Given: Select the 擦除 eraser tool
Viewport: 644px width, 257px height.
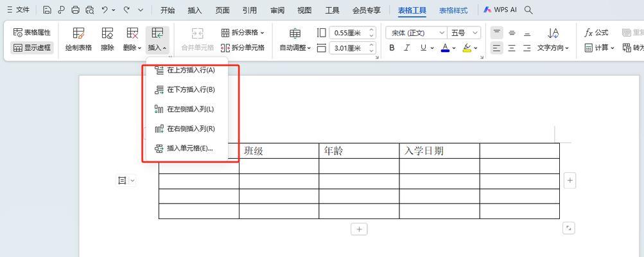Looking at the screenshot, I should pos(108,39).
